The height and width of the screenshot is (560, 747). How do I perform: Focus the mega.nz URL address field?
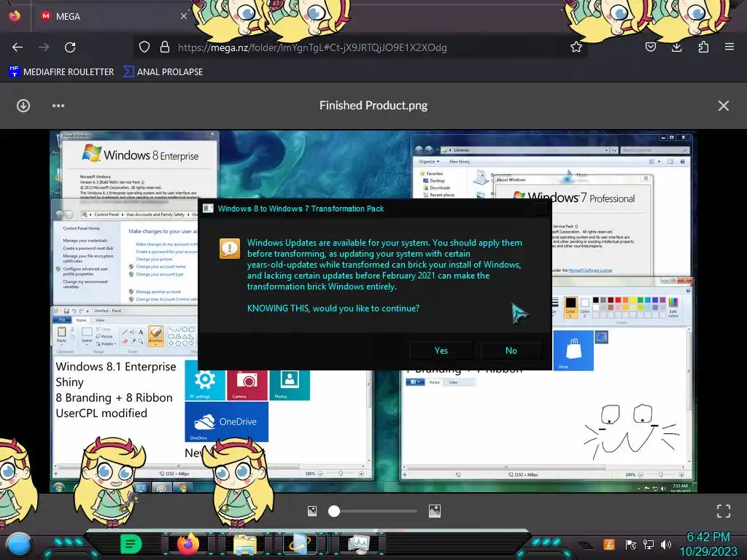pyautogui.click(x=362, y=47)
